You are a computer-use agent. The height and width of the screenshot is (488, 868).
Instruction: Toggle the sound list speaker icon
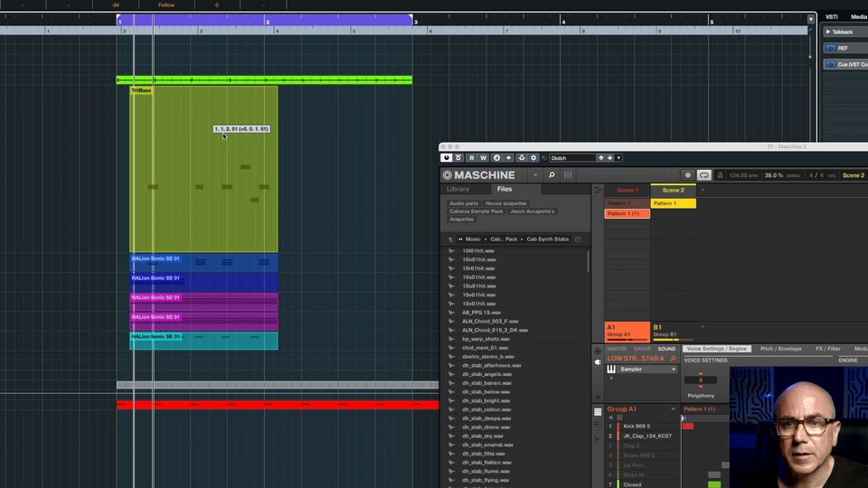click(611, 418)
